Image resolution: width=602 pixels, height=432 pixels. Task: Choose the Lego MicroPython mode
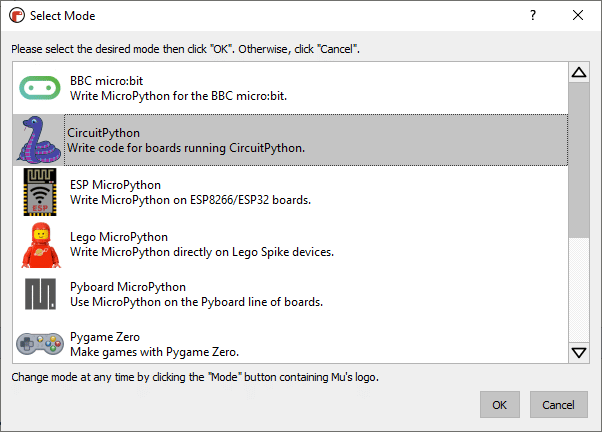tap(290, 244)
